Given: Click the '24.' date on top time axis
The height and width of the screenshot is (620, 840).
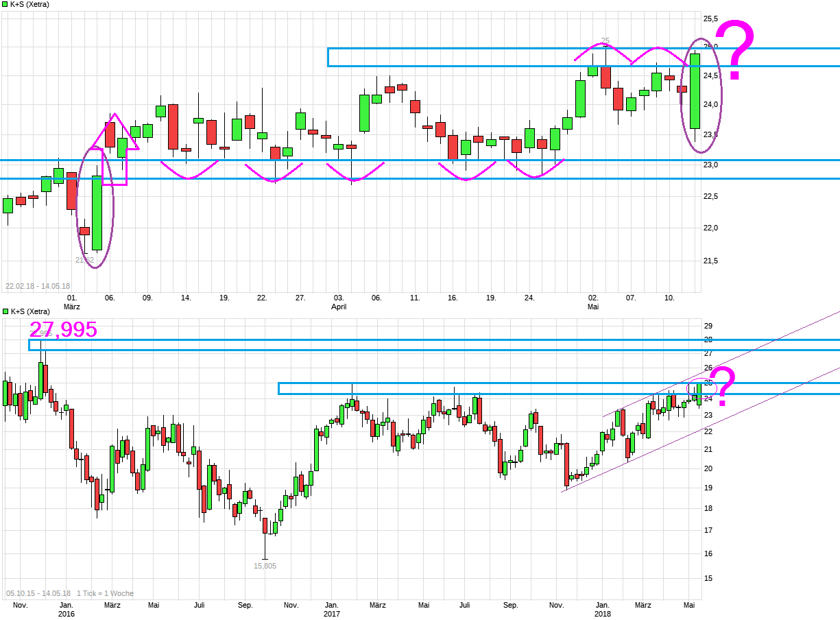Looking at the screenshot, I should [x=529, y=298].
